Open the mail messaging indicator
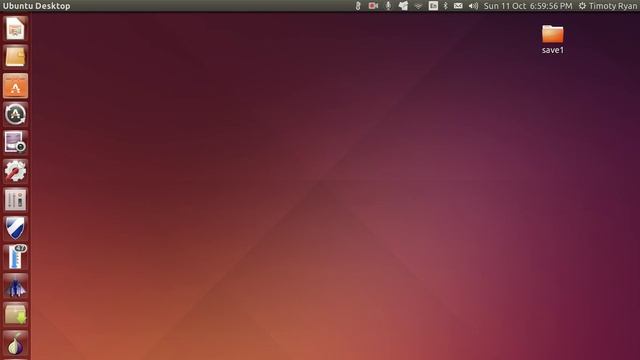Screen dimensions: 640x360 (x=458, y=6)
